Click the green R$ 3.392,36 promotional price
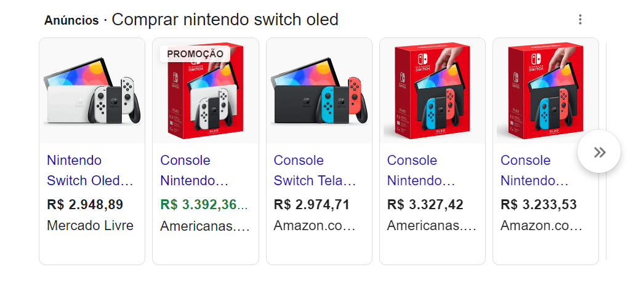The height and width of the screenshot is (307, 644). click(x=203, y=204)
